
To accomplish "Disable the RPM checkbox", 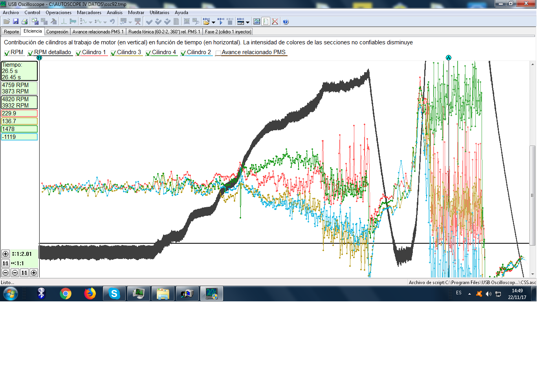I will coord(7,52).
